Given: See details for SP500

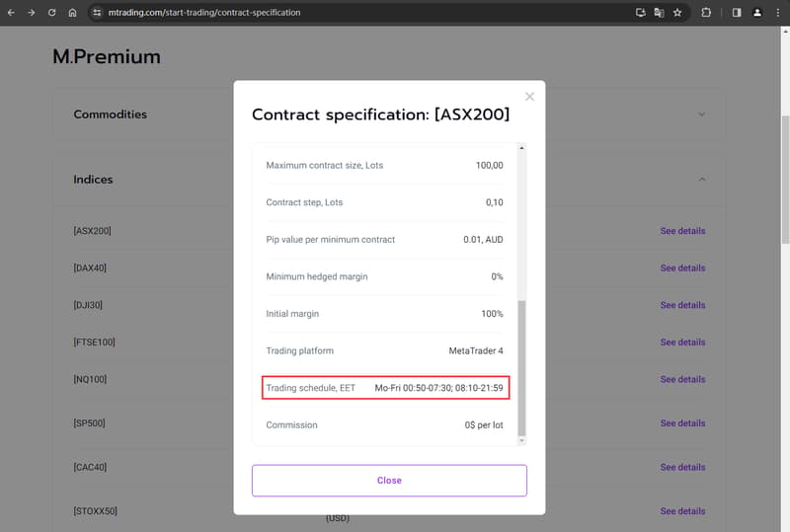Looking at the screenshot, I should 682,423.
